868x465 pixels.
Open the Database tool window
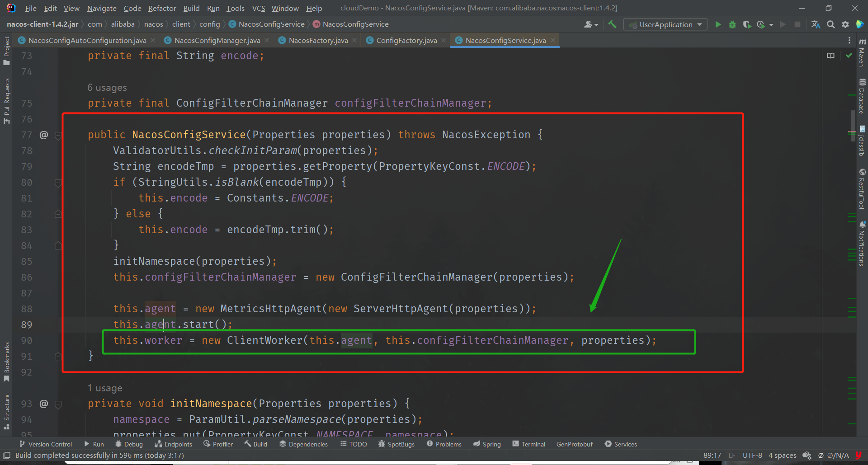coord(862,96)
